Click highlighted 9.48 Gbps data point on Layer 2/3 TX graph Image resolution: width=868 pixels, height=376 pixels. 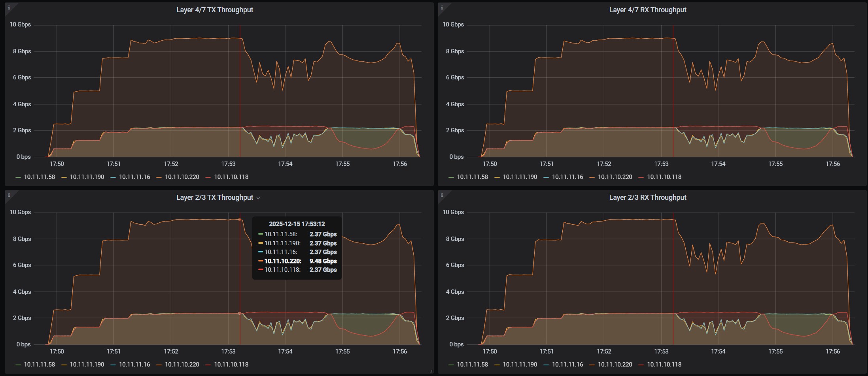point(240,220)
